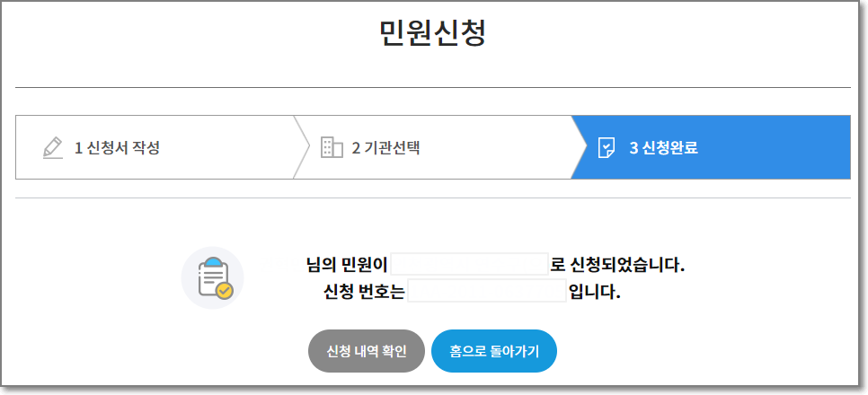The height and width of the screenshot is (395, 868).
Task: Open '신청 내역 확인' to review application
Action: 367,351
